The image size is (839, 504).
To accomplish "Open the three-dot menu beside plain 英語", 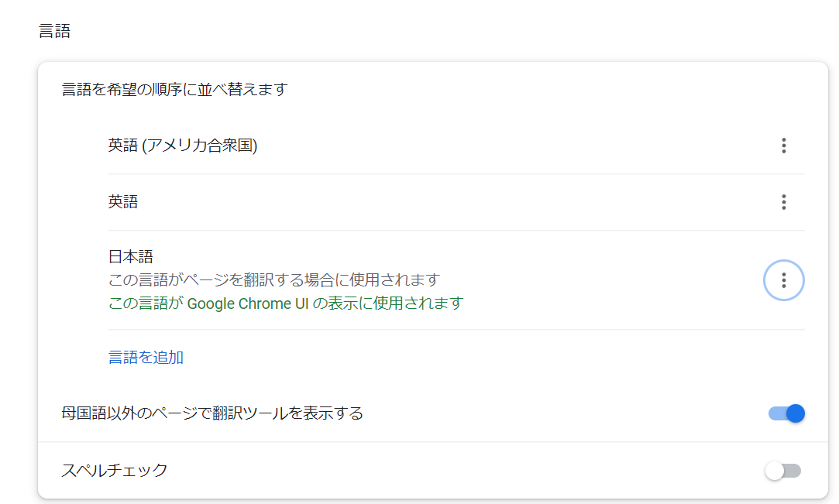I will 783,202.
